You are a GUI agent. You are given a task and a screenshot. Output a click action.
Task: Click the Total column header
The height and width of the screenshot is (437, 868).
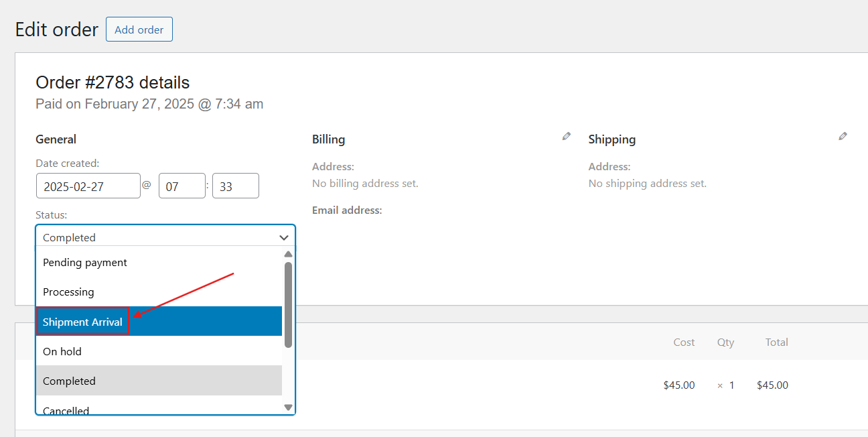(x=776, y=342)
